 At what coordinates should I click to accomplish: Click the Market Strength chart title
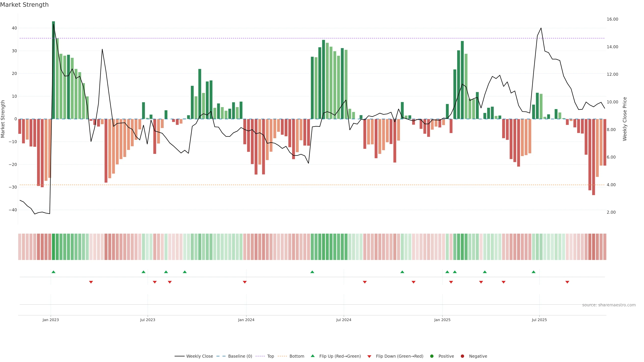(x=24, y=5)
